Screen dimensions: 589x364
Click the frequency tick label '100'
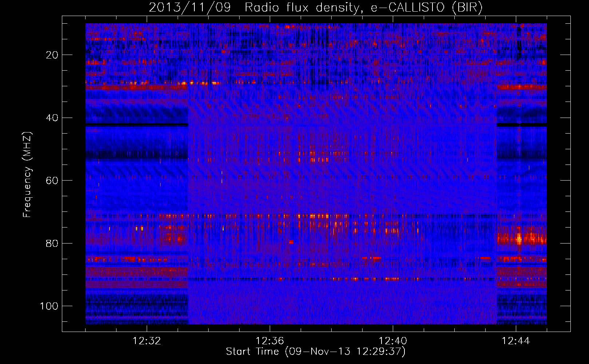[49, 306]
